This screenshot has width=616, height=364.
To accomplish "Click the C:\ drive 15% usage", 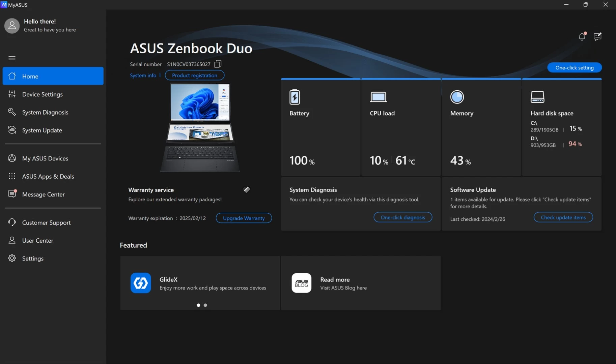I will click(576, 128).
